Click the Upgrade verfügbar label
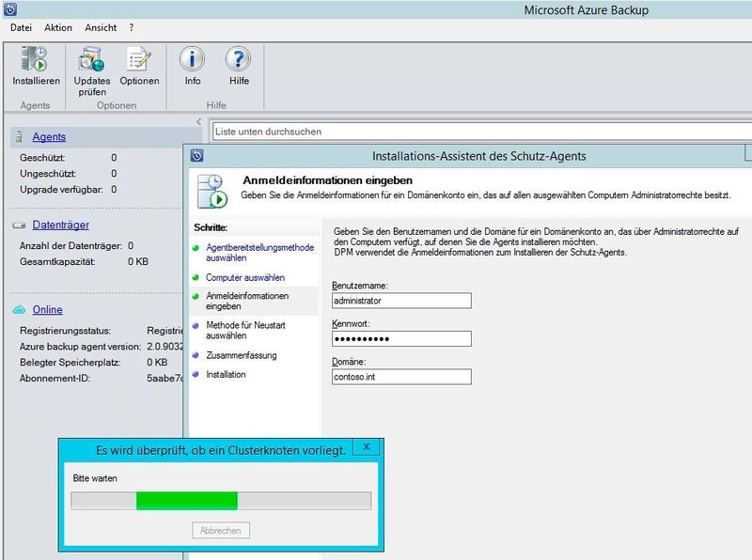This screenshot has height=560, width=752. [61, 190]
